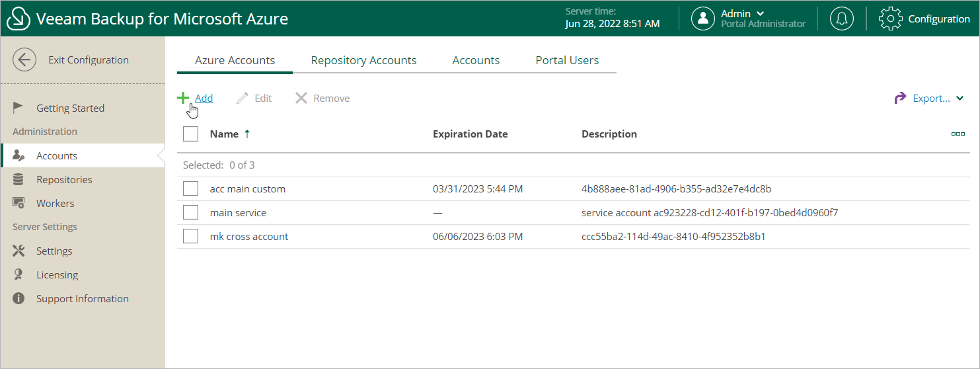Check the box for mk cross account

191,237
